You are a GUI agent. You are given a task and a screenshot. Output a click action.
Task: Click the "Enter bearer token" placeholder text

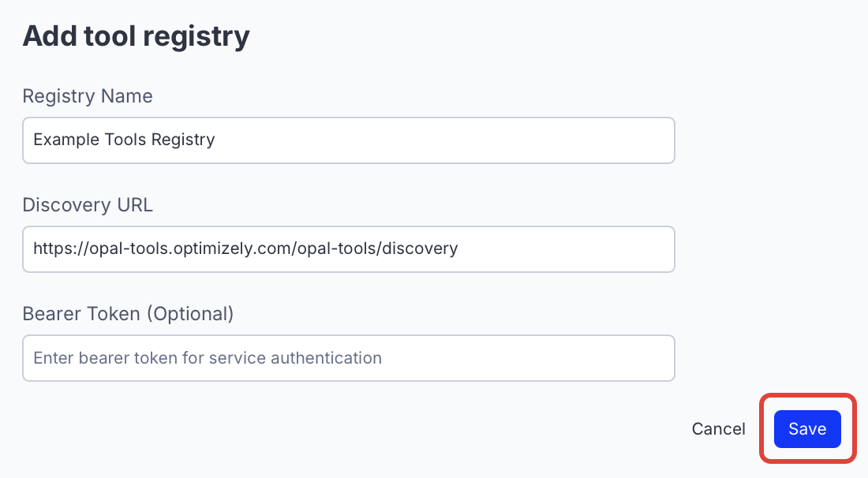point(208,358)
